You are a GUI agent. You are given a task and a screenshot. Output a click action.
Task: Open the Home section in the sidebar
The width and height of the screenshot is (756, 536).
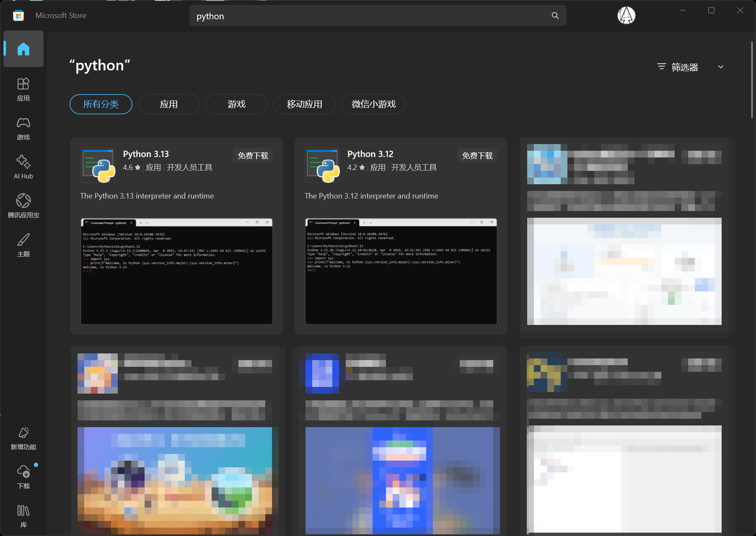click(x=23, y=49)
